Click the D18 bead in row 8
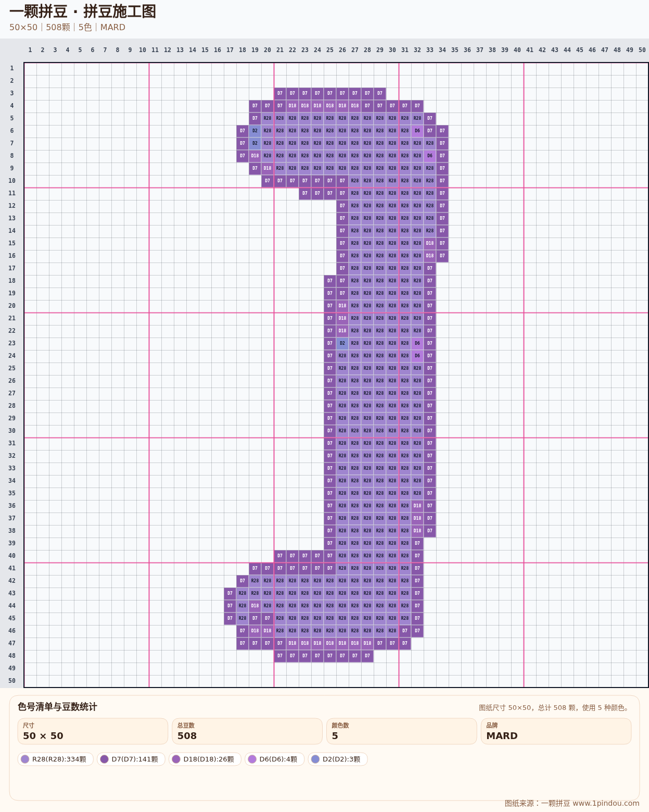 255,156
